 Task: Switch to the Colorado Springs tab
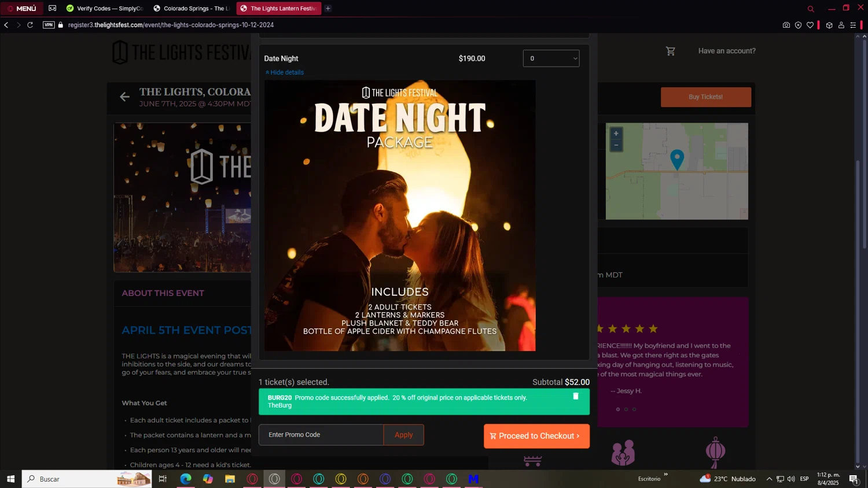pos(191,9)
